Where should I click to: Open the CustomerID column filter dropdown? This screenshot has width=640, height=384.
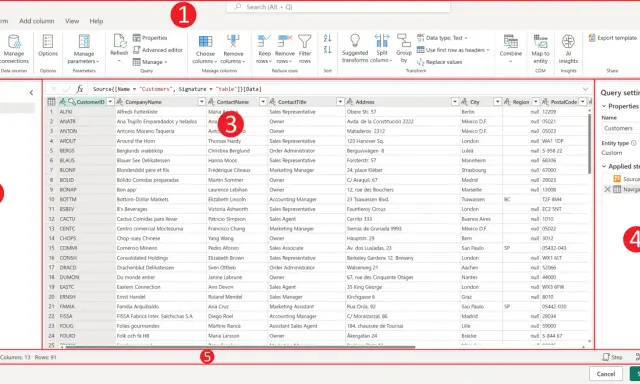(110, 102)
